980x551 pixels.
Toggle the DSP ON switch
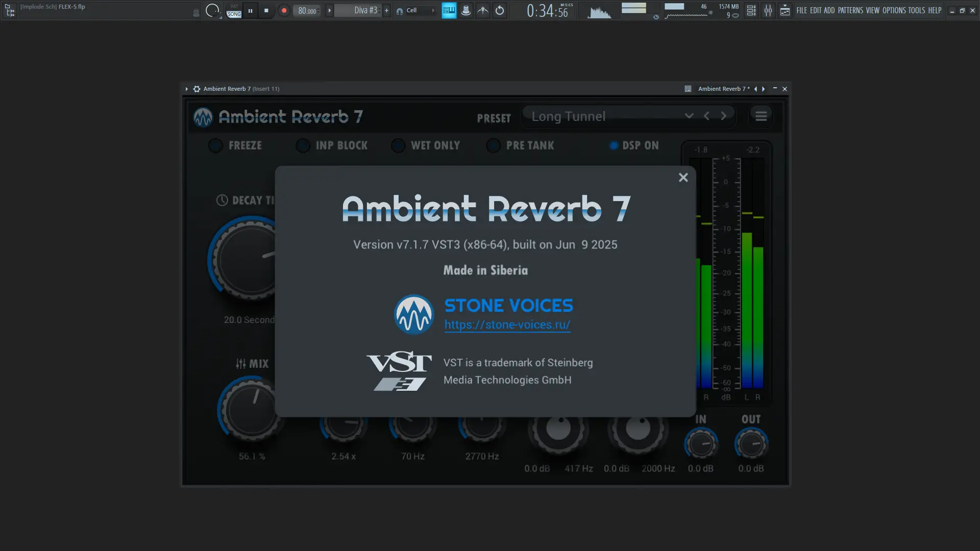click(x=614, y=146)
